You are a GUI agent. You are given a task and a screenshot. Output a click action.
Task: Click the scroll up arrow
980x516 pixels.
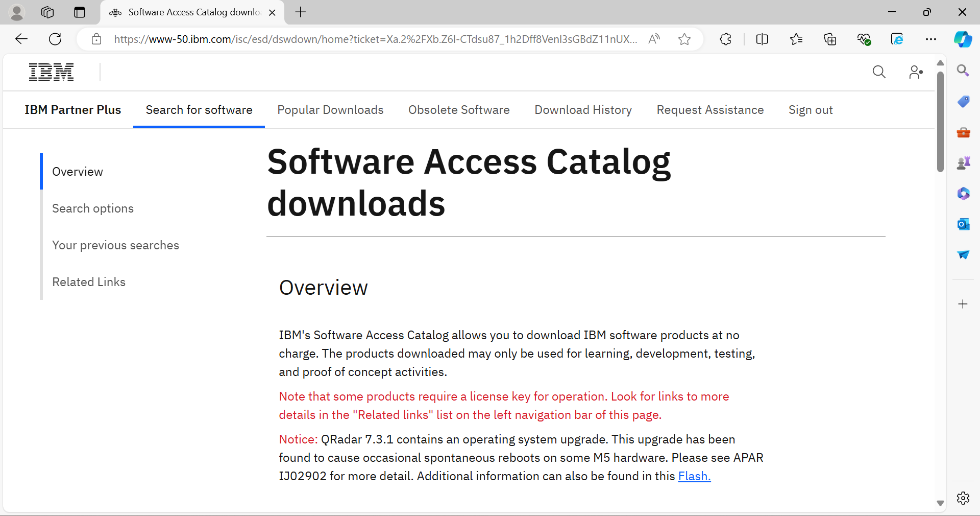(940, 63)
